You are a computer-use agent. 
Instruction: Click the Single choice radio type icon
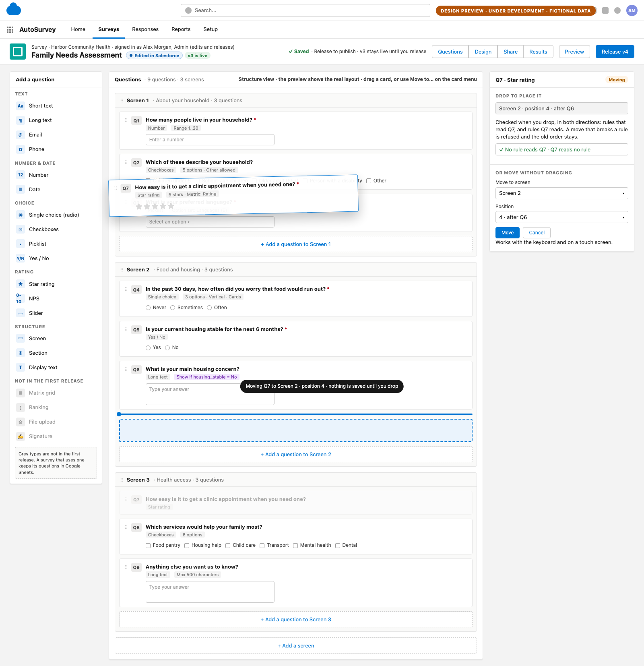[x=21, y=215]
